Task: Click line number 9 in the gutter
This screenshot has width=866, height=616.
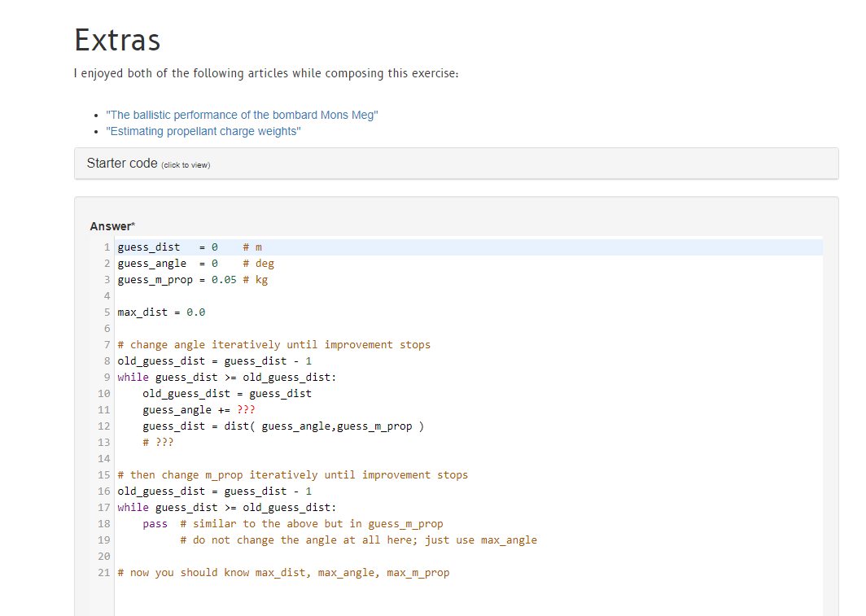Action: click(107, 377)
